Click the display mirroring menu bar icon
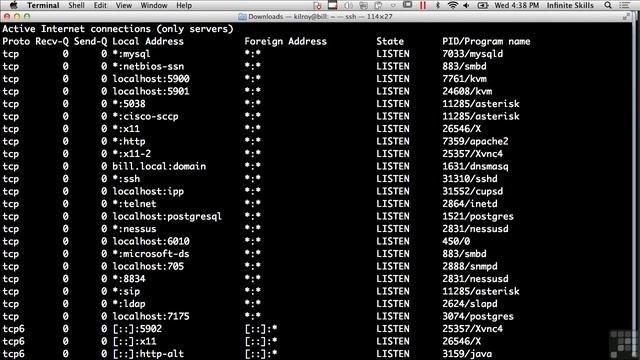 coord(407,5)
